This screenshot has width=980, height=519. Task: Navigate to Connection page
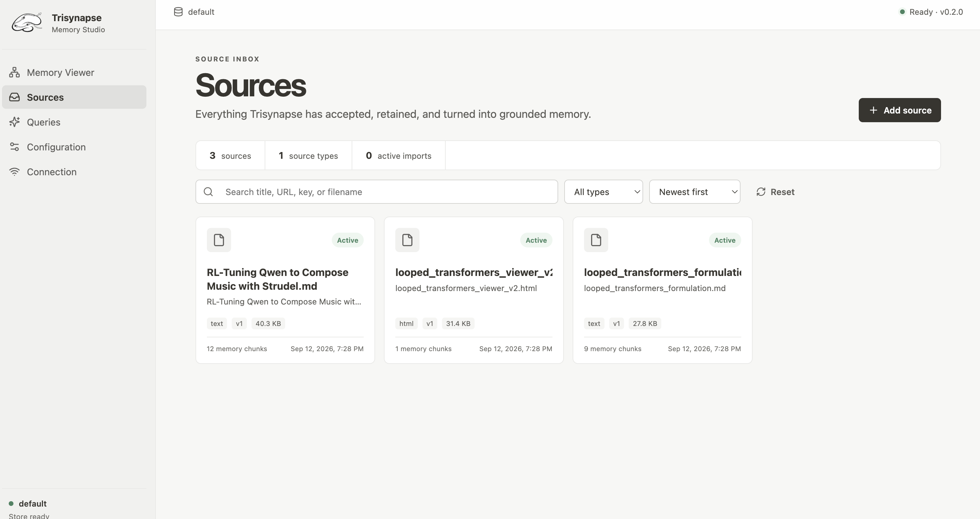[74, 172]
